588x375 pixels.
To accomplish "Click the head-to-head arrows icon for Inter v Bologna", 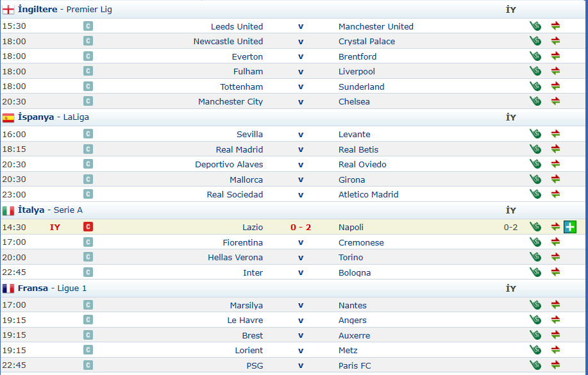I will click(555, 272).
